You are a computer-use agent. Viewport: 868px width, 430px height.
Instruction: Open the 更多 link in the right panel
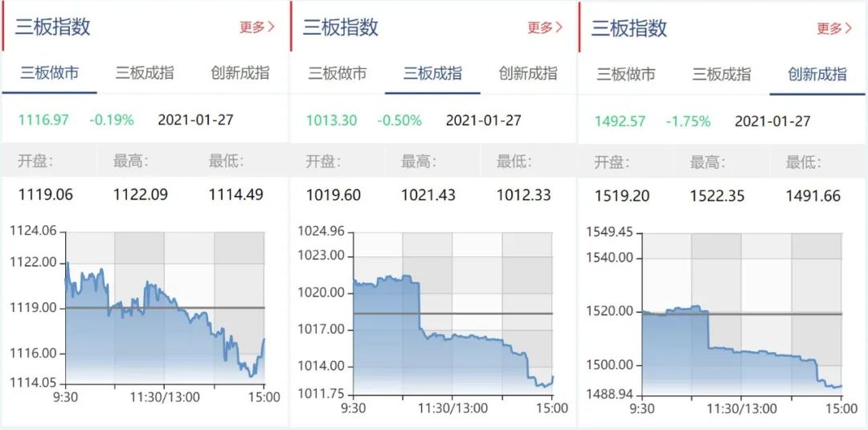tap(834, 28)
